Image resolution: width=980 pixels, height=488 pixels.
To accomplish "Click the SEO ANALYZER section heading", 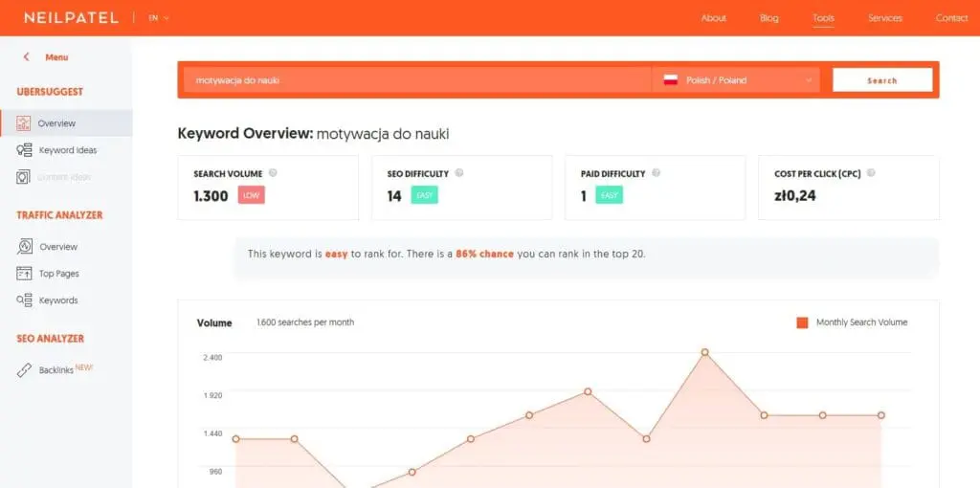I will coord(50,339).
